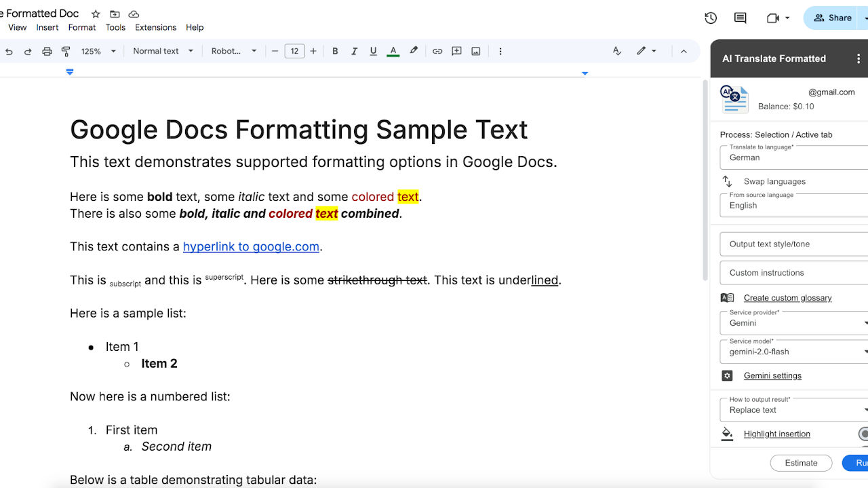Collapse the menus with the up chevron
Viewport: 868px width, 488px height.
(x=684, y=52)
